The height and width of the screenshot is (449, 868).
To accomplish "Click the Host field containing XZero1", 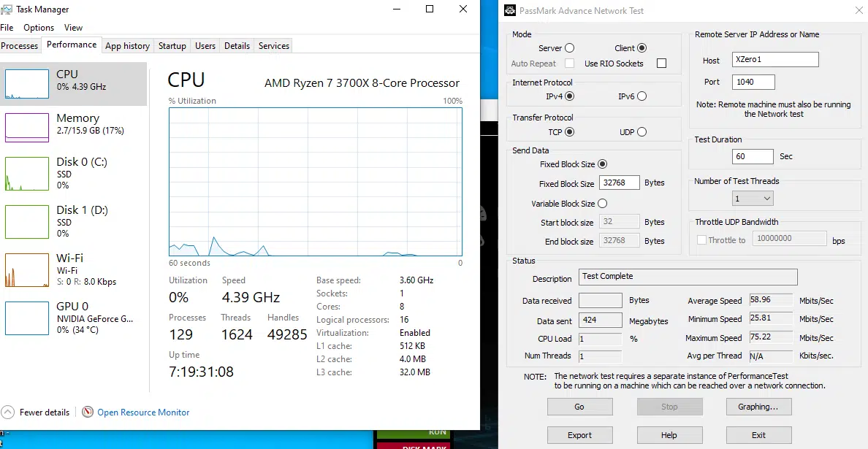I will coord(775,60).
